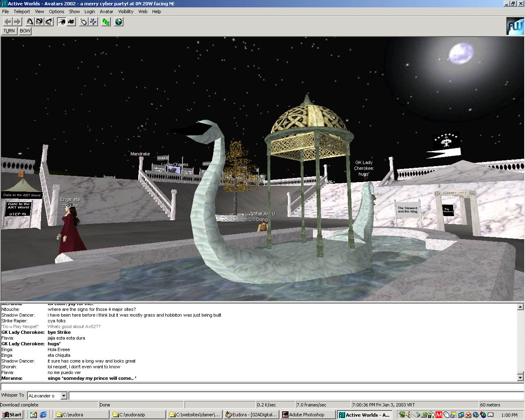The image size is (525, 420).
Task: Toggle first person view eye button
Action: [x=62, y=22]
